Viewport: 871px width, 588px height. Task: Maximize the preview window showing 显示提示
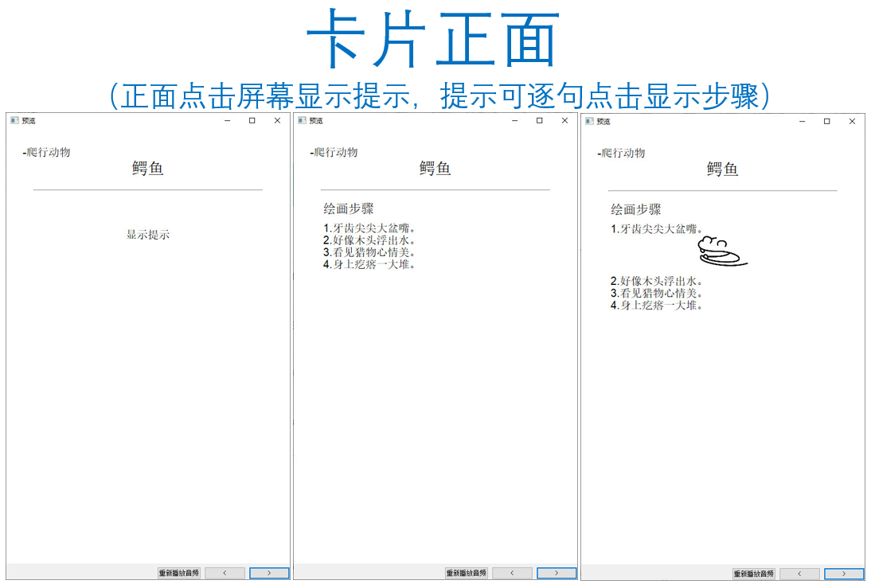[x=252, y=120]
